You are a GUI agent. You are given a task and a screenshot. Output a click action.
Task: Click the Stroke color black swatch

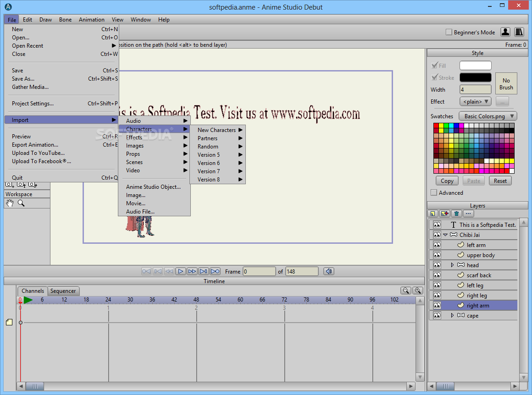475,77
